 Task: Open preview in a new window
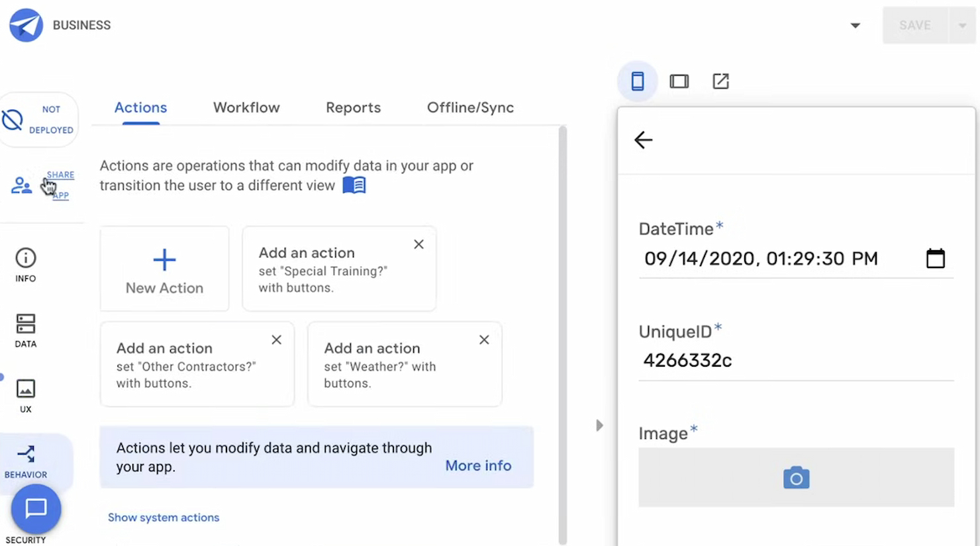pyautogui.click(x=720, y=81)
